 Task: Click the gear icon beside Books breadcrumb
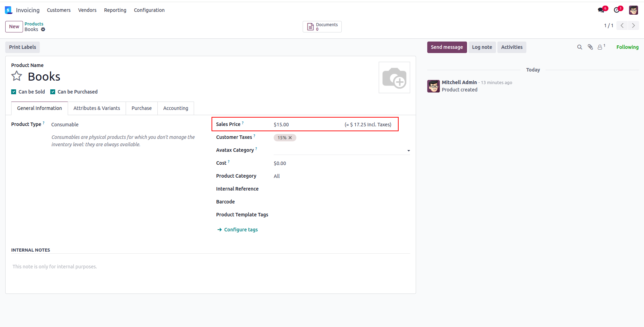(x=43, y=30)
